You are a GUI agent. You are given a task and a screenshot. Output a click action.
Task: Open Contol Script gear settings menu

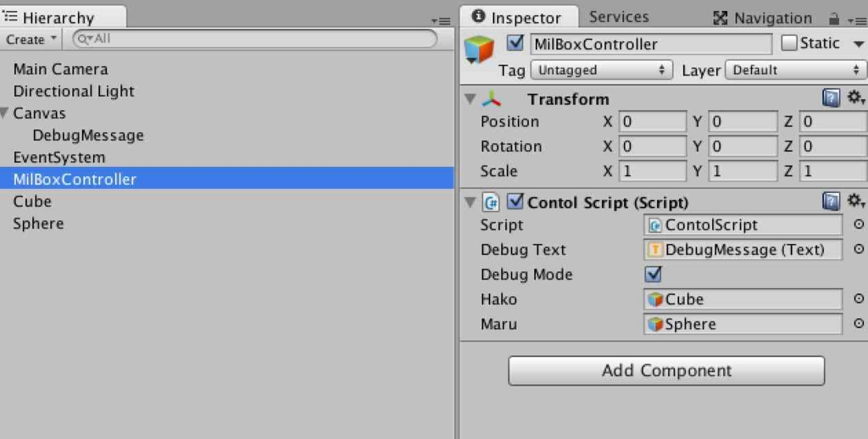point(856,202)
